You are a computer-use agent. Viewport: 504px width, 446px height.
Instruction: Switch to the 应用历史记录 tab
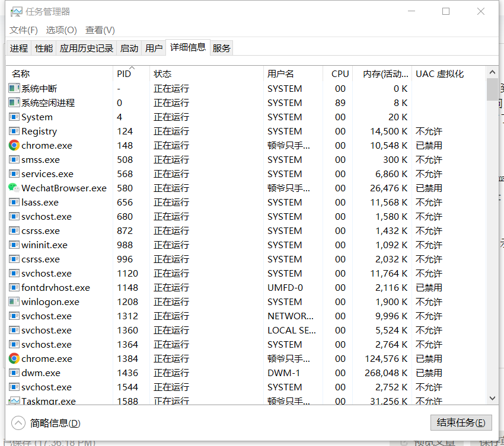click(x=87, y=48)
